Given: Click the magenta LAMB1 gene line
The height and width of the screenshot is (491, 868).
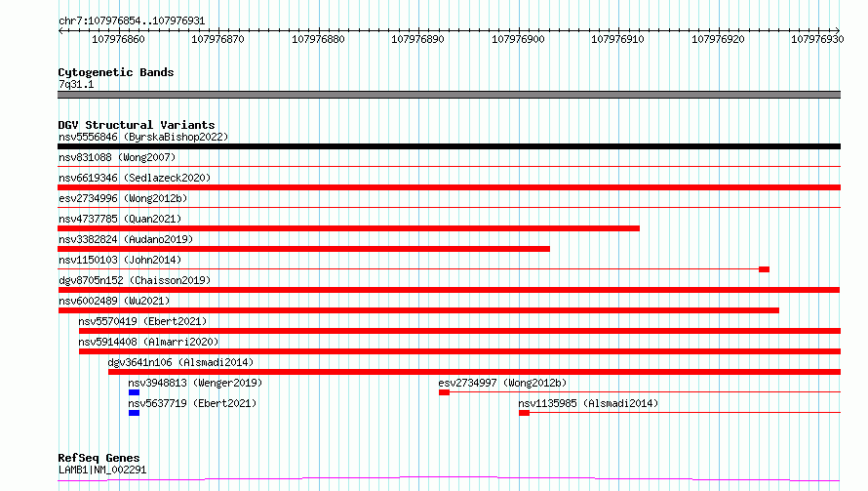Looking at the screenshot, I should (x=449, y=479).
